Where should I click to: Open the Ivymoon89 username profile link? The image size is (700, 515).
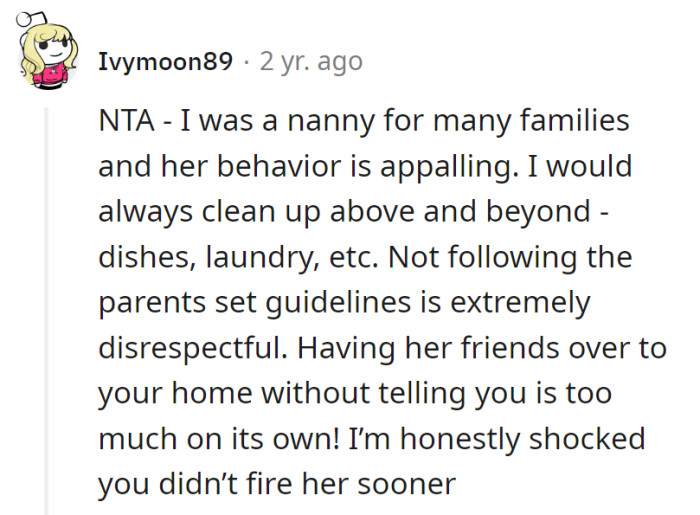coord(165,62)
